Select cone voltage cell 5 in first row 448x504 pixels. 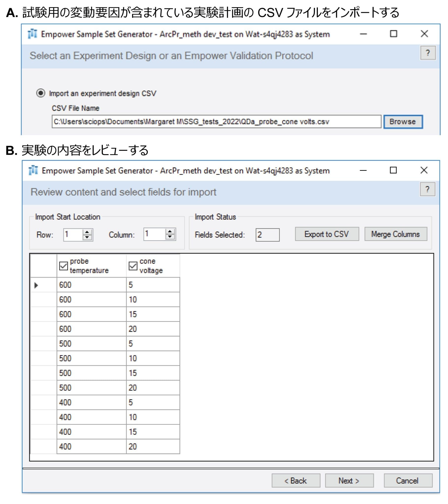(x=153, y=285)
